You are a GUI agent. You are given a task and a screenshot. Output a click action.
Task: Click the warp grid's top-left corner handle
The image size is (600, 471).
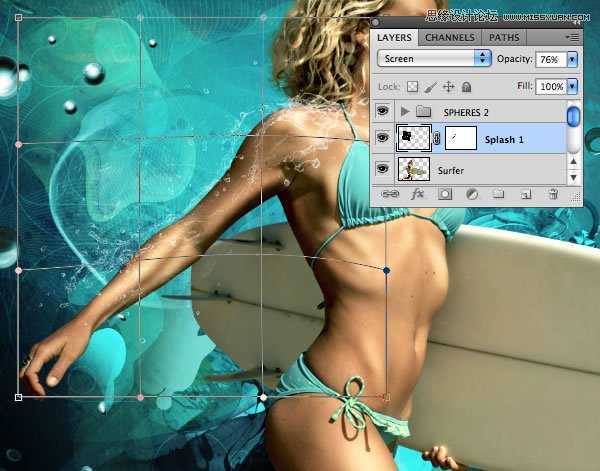coord(18,18)
